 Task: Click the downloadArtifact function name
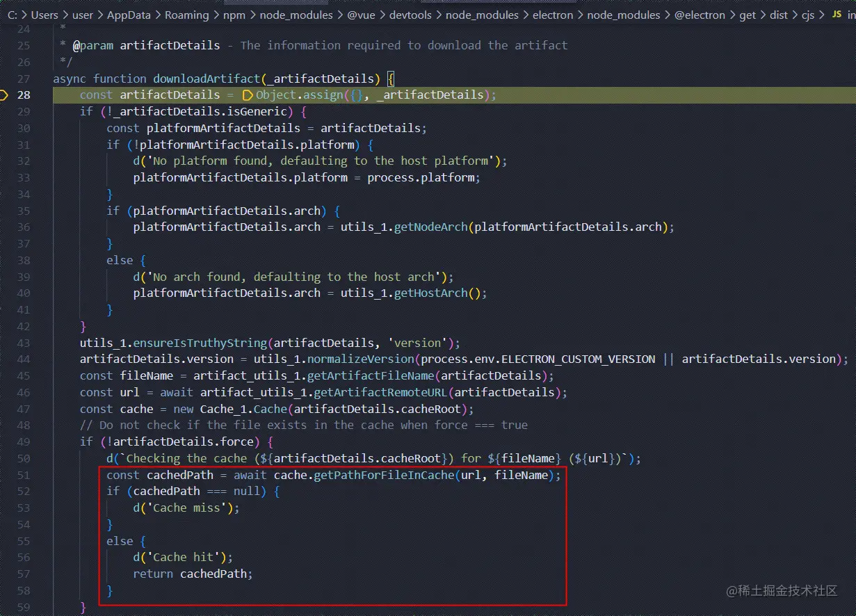(207, 79)
